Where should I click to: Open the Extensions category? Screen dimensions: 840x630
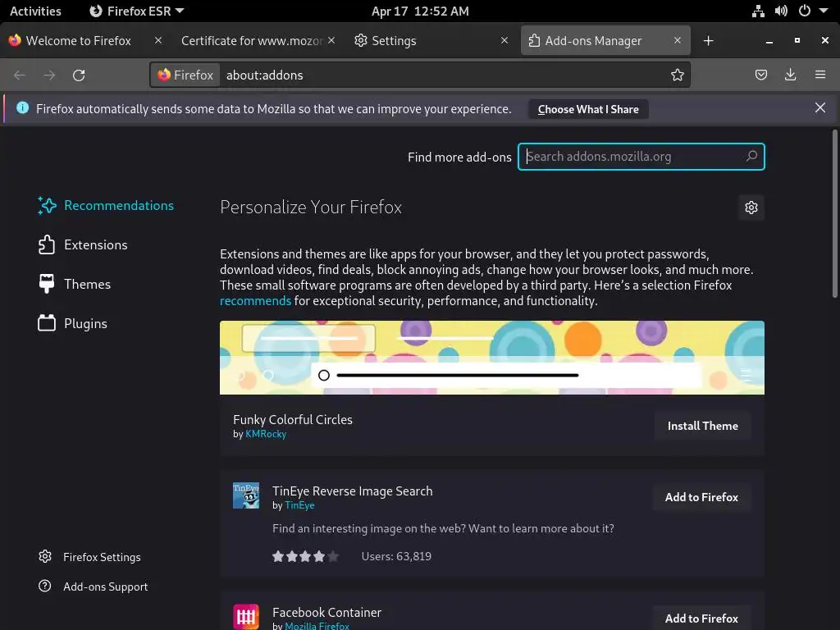pyautogui.click(x=83, y=244)
